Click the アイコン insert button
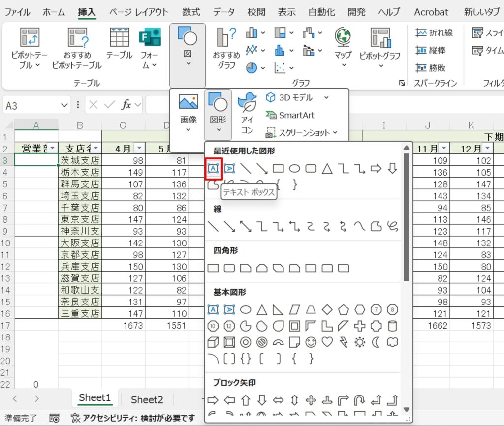This screenshot has height=426, width=504. 247,113
